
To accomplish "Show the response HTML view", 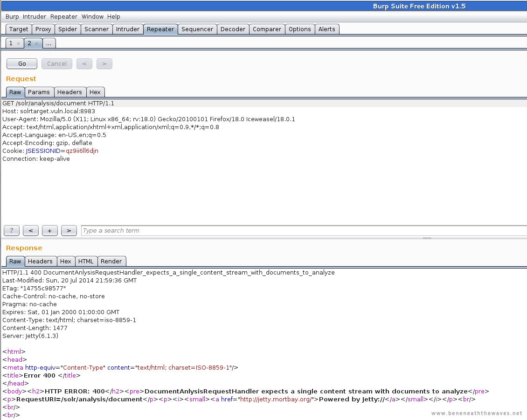I will pos(86,262).
